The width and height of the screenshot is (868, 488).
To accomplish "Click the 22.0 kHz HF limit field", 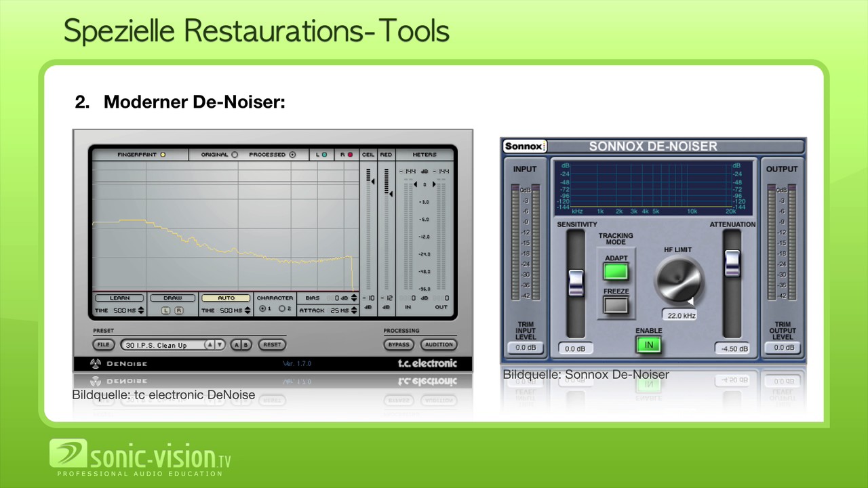I will pyautogui.click(x=679, y=315).
